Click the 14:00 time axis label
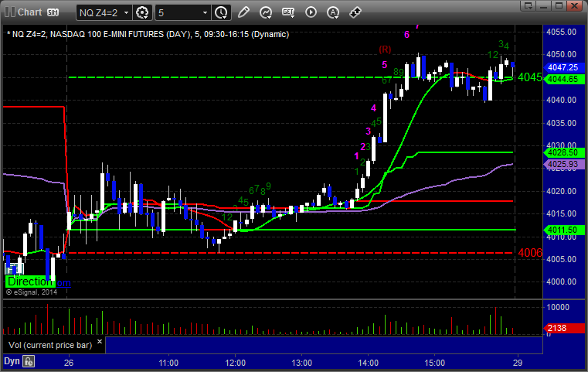The image size is (588, 372). [369, 363]
